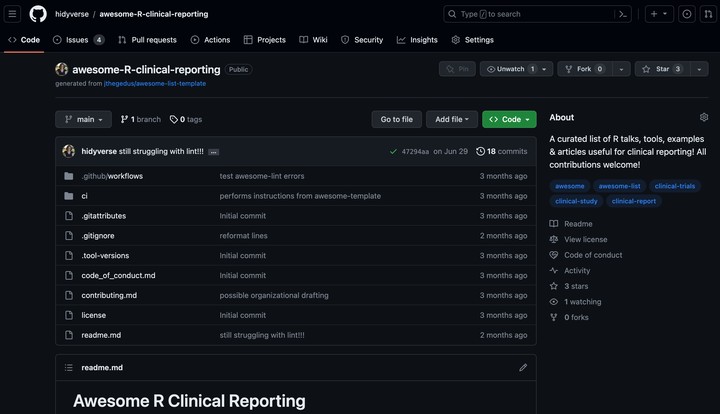
Task: Open the Insights tab
Action: [x=417, y=40]
